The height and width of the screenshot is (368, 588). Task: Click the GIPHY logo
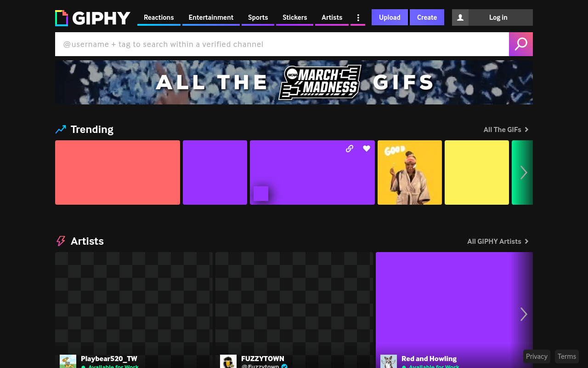click(x=93, y=18)
